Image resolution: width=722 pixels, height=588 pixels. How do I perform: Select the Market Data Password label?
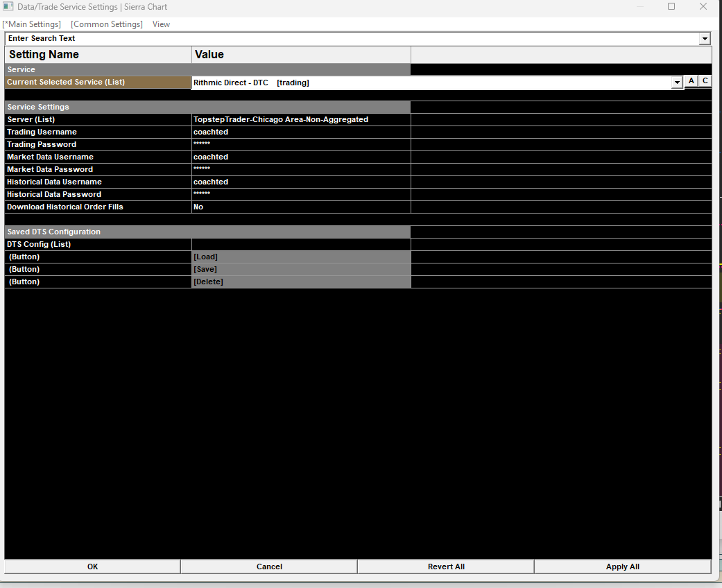tap(50, 169)
